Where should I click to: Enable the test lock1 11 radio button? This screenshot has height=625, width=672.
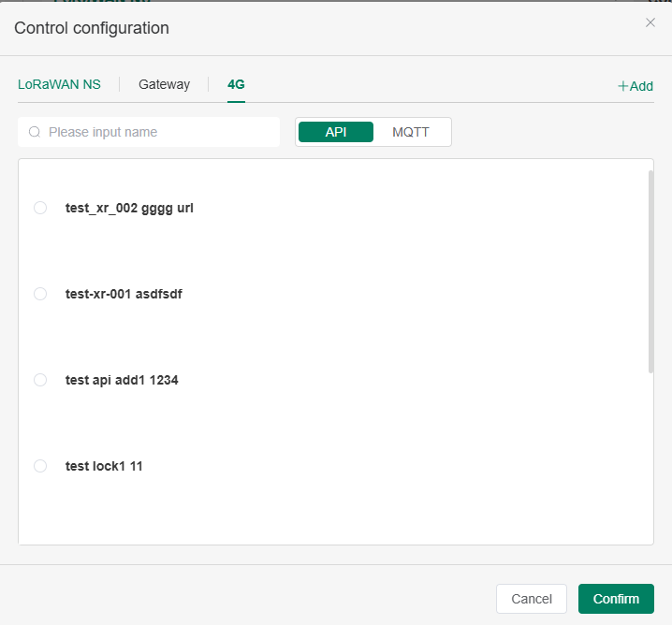tap(40, 466)
